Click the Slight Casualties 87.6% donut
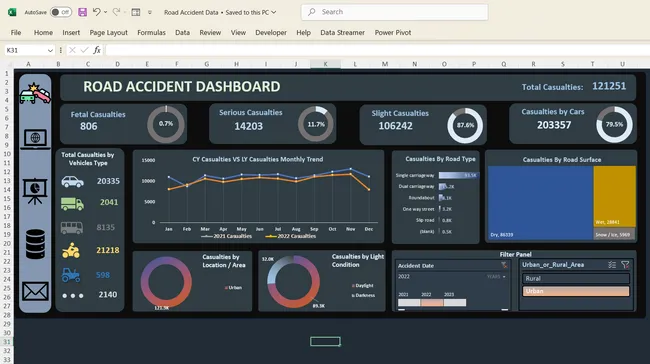The width and height of the screenshot is (650, 364). point(465,125)
